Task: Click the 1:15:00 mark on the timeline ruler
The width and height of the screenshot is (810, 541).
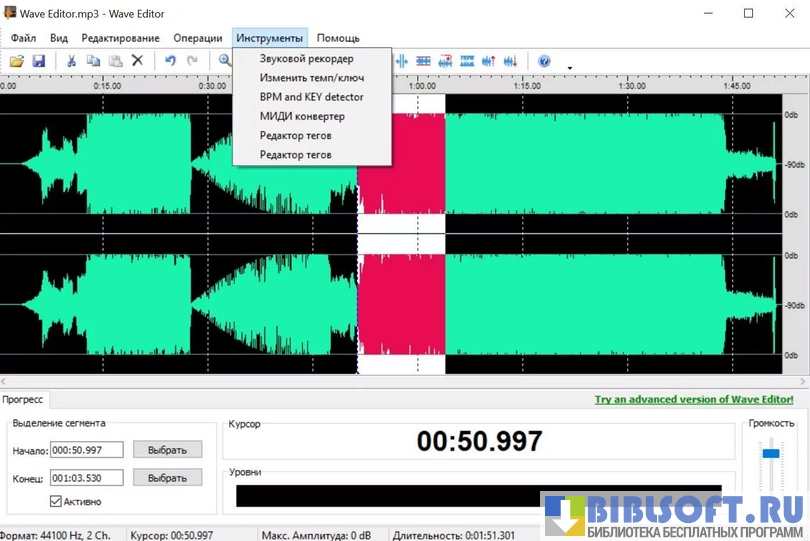Action: (x=527, y=86)
